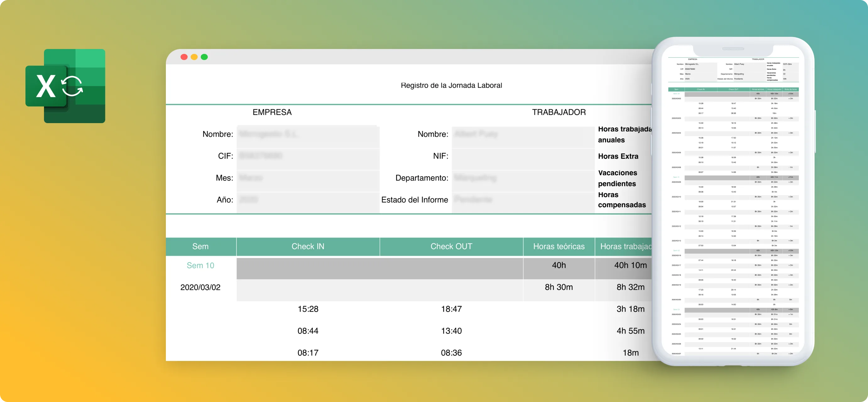
Task: Select the 2020/03/02 date cell
Action: pyautogui.click(x=200, y=287)
